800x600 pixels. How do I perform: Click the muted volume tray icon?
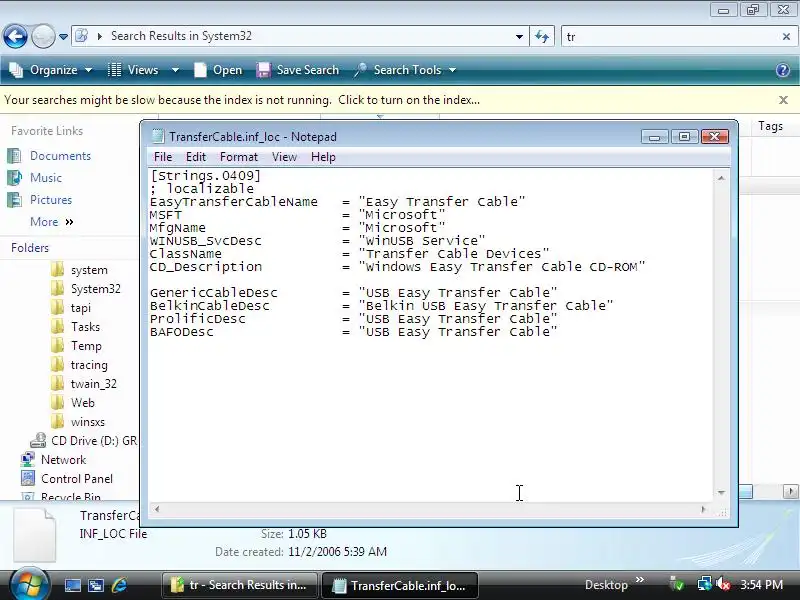(x=722, y=584)
